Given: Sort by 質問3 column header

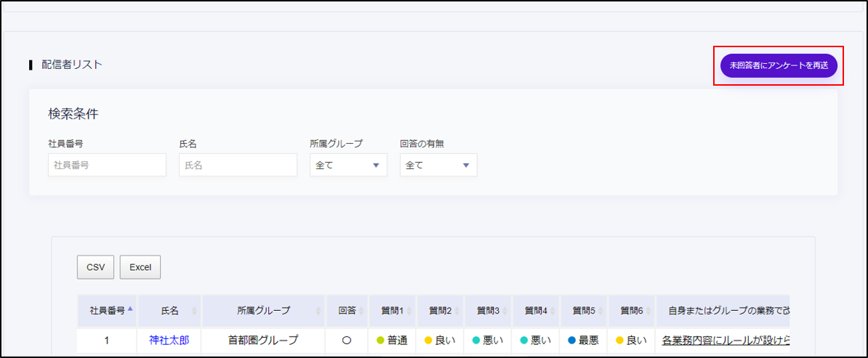Looking at the screenshot, I should point(489,310).
